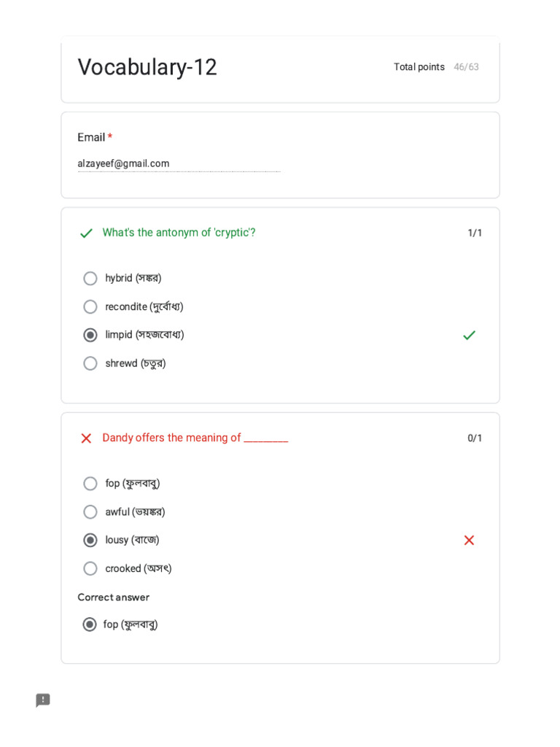Click the Vocabulary-12 form title
The image size is (560, 747).
pos(147,67)
